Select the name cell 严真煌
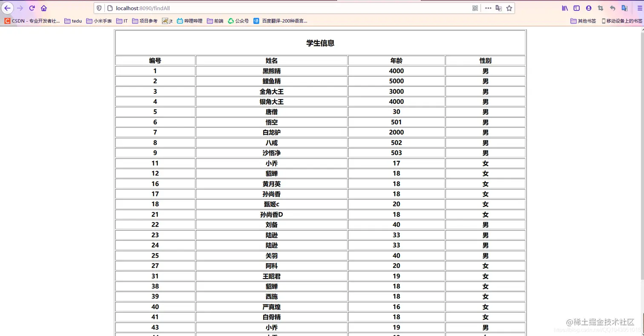 [272, 307]
